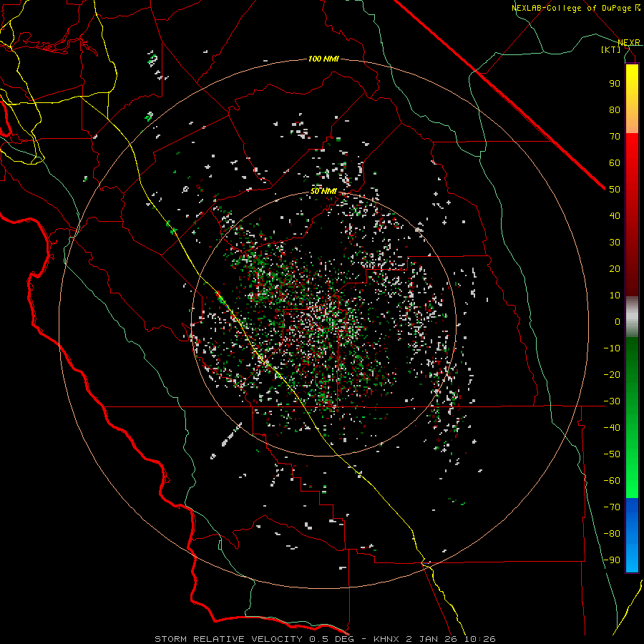
Task: Click the yellow band of the color scale
Action: (x=632, y=99)
